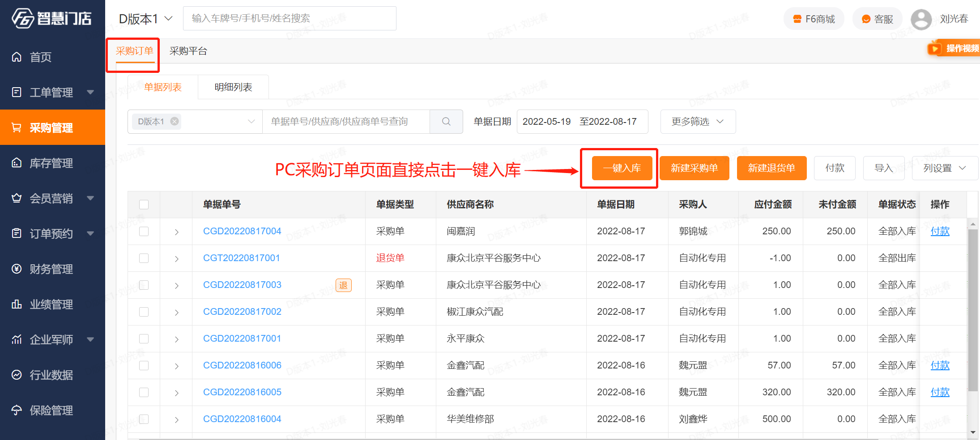
Task: Click 付款 link for CGD20220816005
Action: (x=940, y=392)
